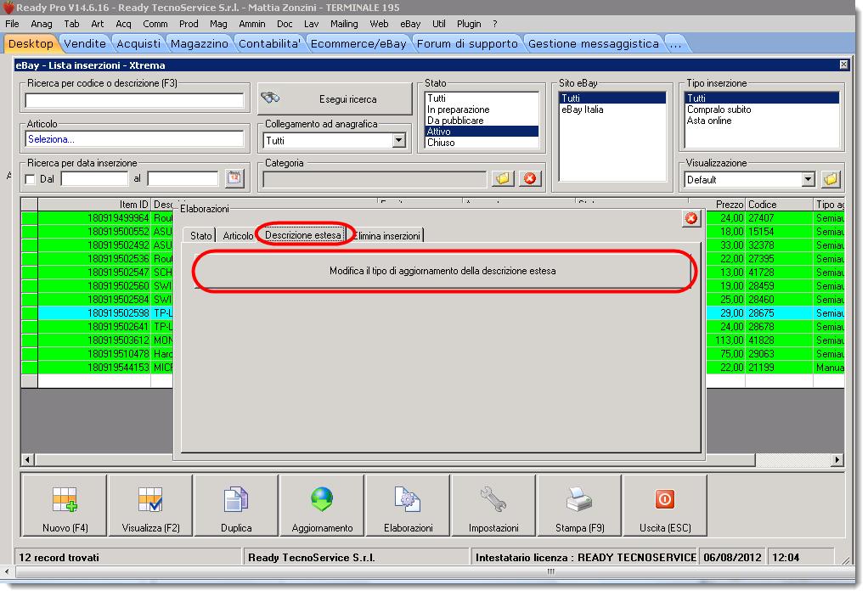Image resolution: width=868 pixels, height=596 pixels.
Task: Select Stato filter 'Attivo'
Action: pyautogui.click(x=482, y=132)
